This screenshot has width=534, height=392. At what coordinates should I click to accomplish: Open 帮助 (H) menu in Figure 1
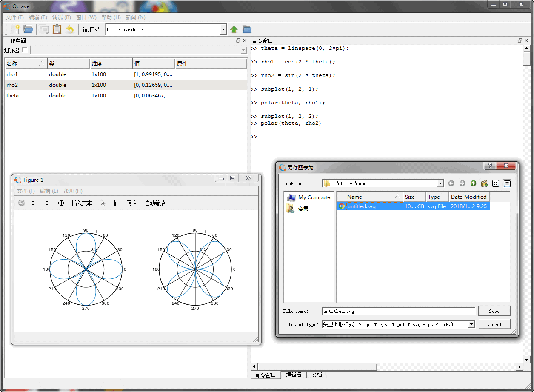click(x=73, y=191)
